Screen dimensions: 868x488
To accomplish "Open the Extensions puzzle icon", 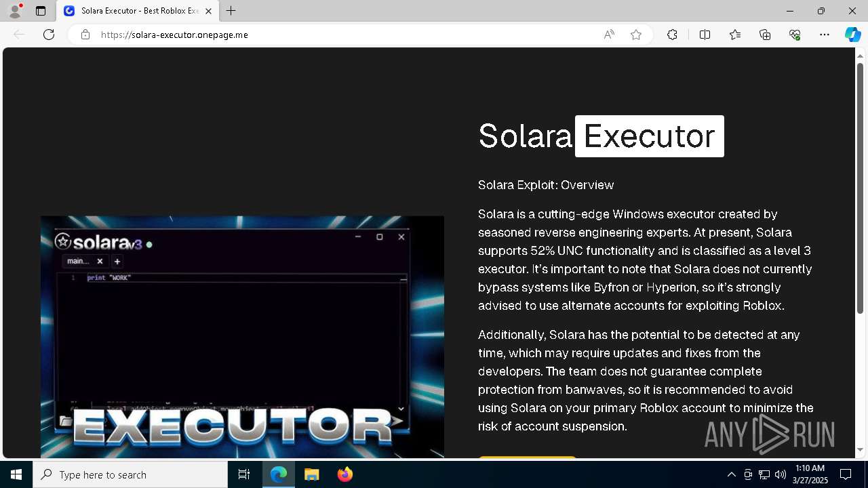I will pyautogui.click(x=672, y=35).
